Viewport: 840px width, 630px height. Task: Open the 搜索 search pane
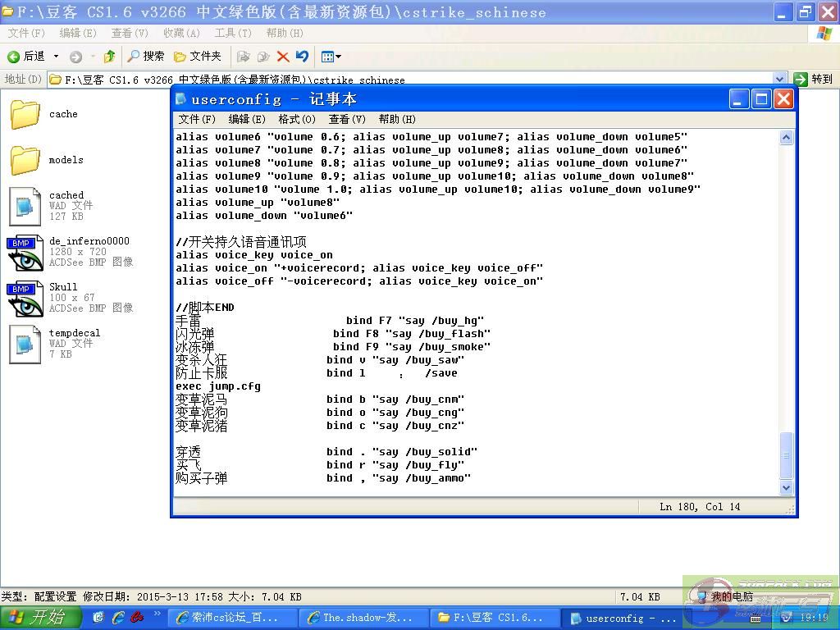coord(146,57)
